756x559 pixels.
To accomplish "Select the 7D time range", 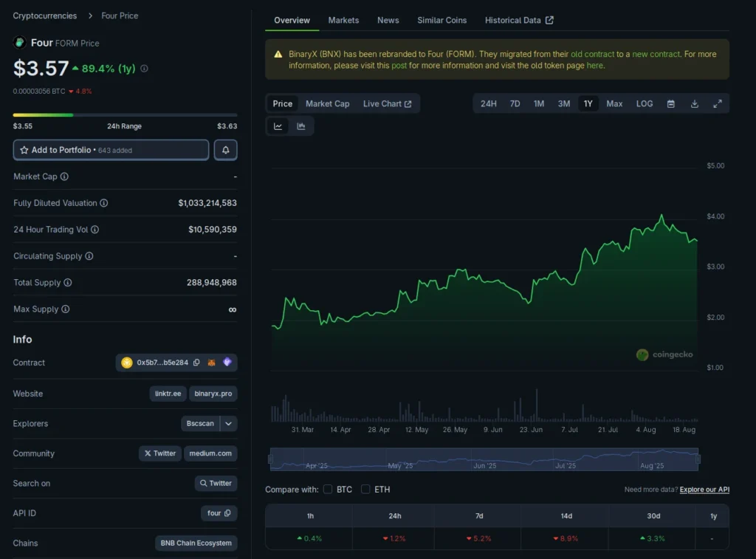I will coord(515,103).
